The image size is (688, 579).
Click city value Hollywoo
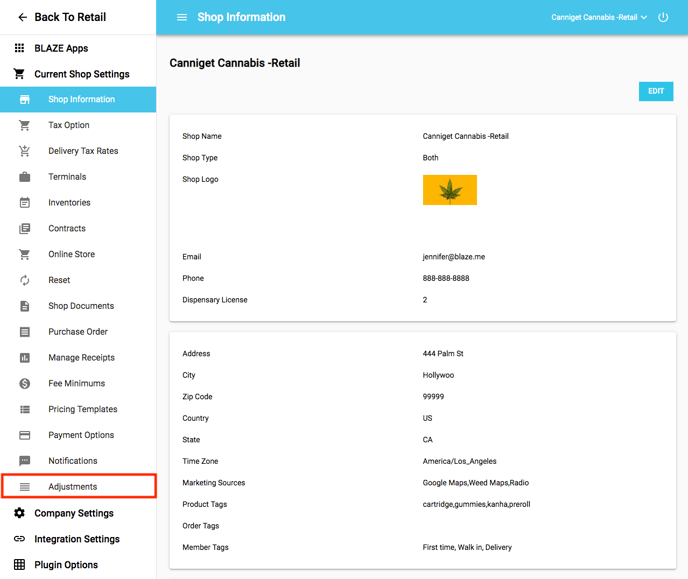click(x=438, y=375)
